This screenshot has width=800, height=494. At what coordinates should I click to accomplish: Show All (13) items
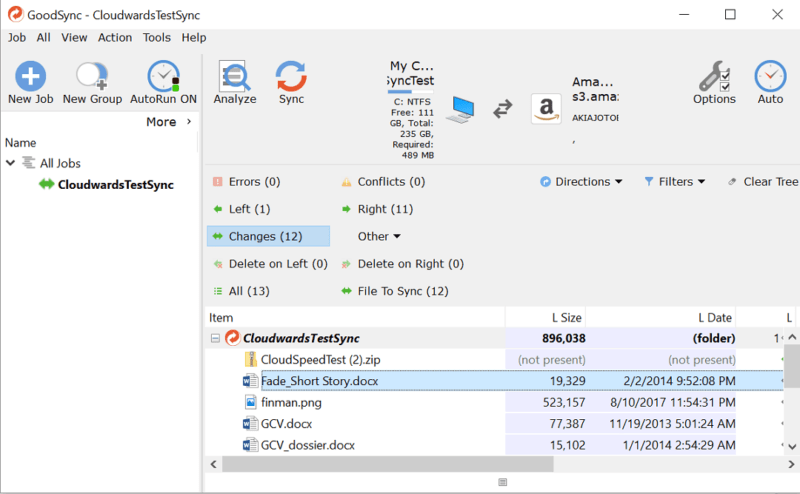(x=241, y=291)
